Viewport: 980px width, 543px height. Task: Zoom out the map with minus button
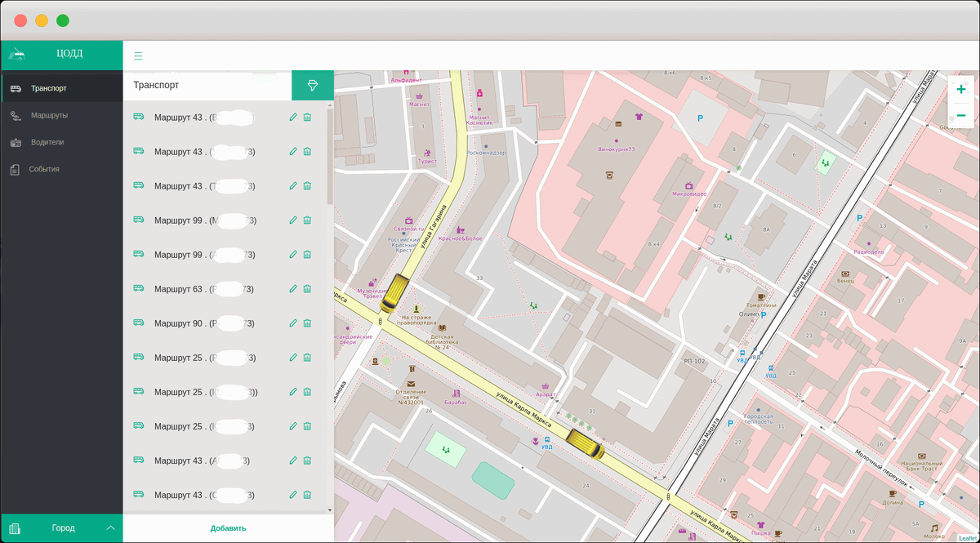click(x=961, y=116)
